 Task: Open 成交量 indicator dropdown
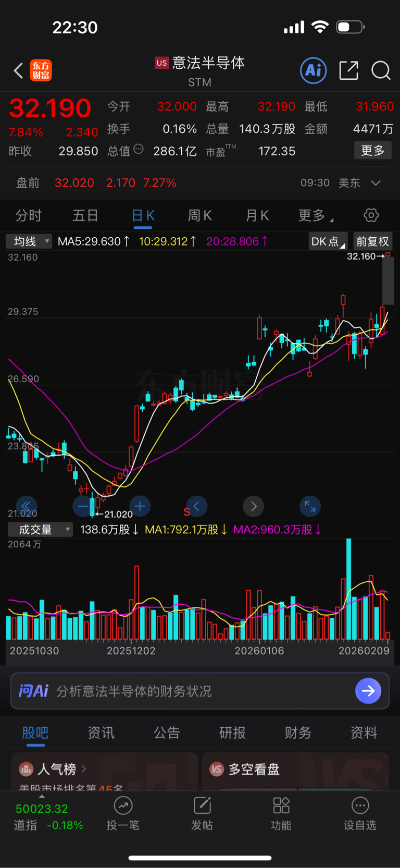(40, 530)
